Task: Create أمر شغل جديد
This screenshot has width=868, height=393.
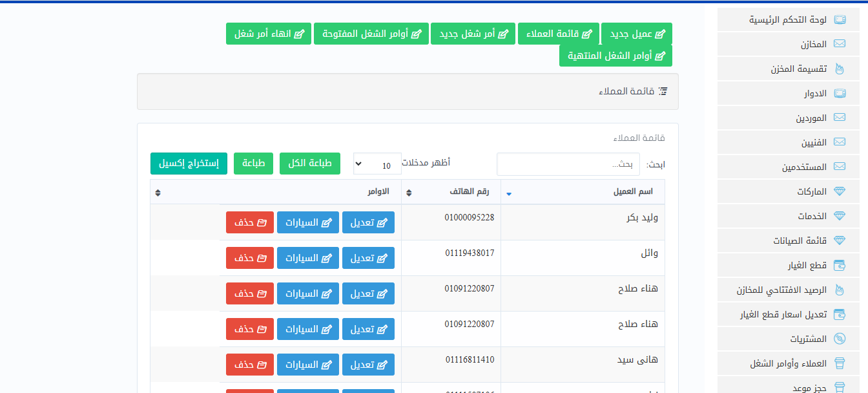Action: coord(473,34)
